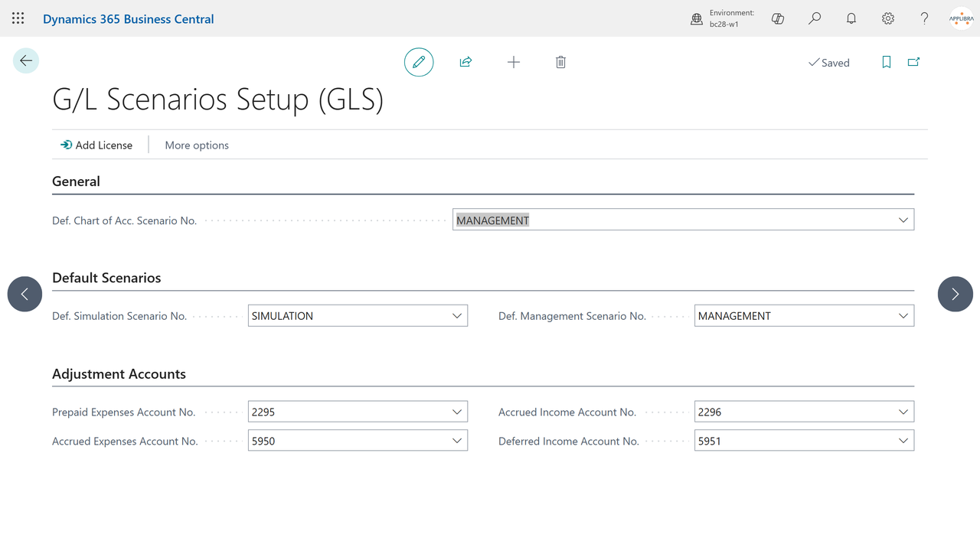Click the Saved status indicator
Viewport: 980px width, 551px height.
(x=829, y=63)
